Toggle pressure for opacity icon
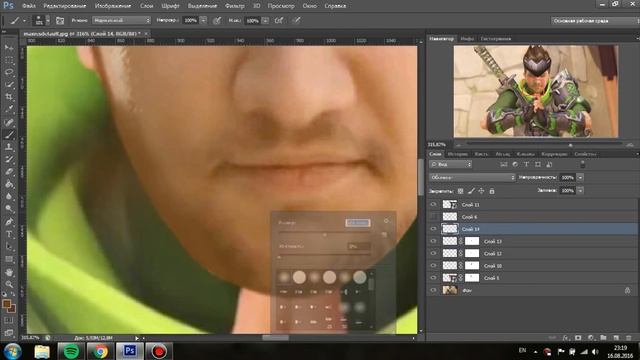The width and height of the screenshot is (640, 360). 217,20
